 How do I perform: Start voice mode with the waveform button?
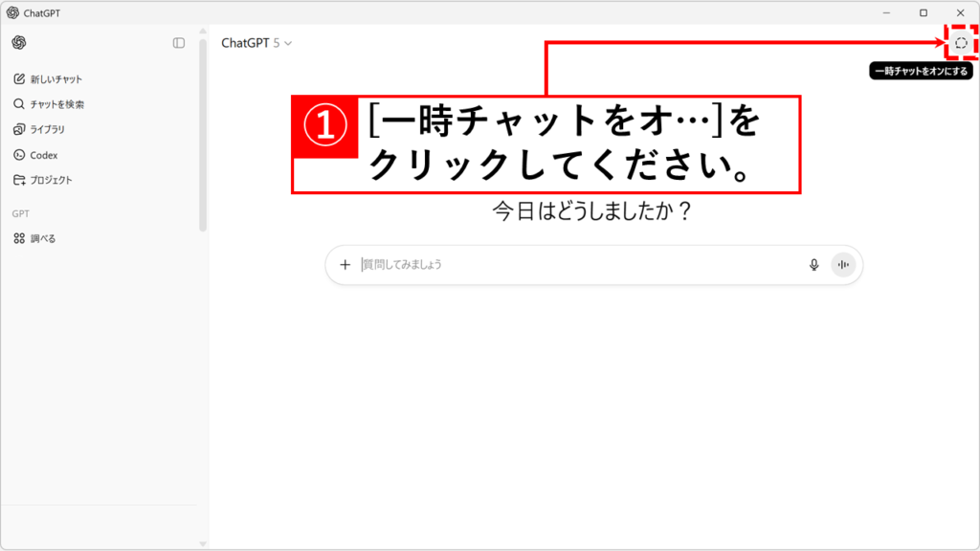click(843, 265)
